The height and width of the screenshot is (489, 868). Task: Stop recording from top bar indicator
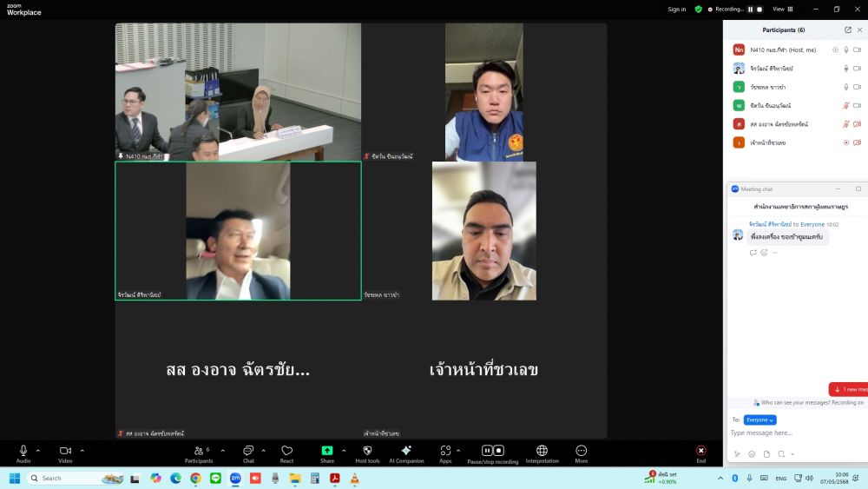pyautogui.click(x=759, y=9)
